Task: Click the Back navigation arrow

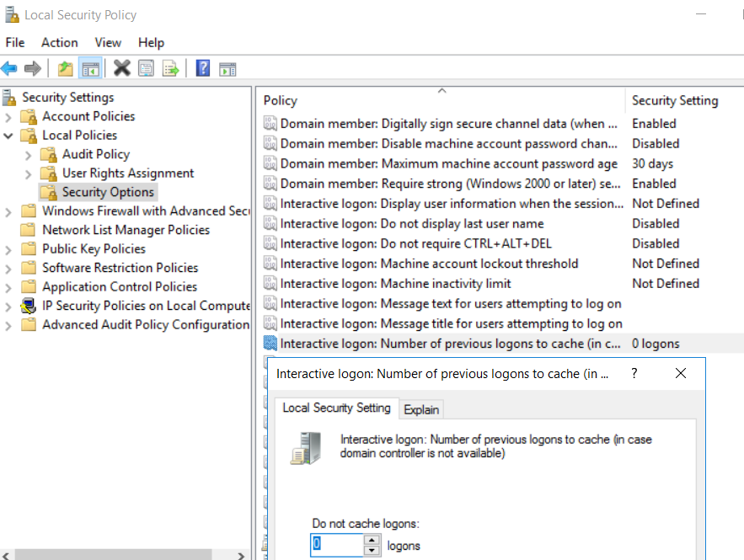Action: [x=10, y=67]
